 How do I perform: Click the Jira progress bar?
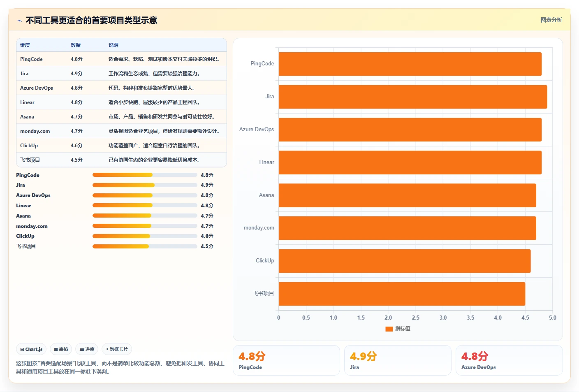145,185
